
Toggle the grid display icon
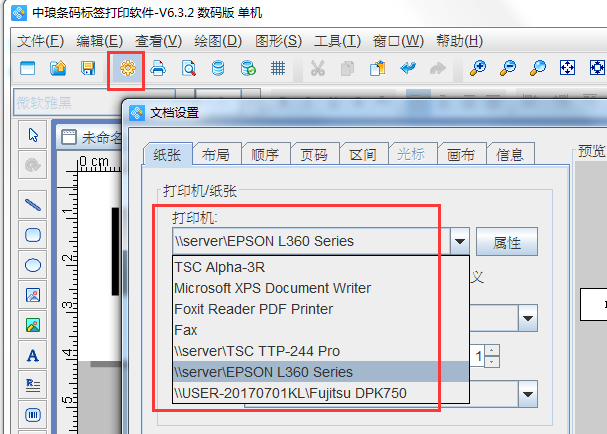coord(278,68)
